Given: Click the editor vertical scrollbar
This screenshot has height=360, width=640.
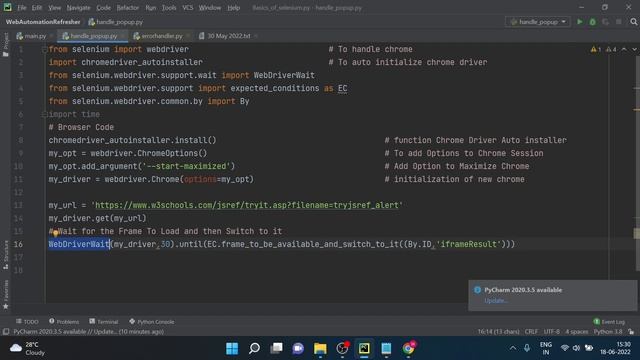Looking at the screenshot, I should pos(637,163).
